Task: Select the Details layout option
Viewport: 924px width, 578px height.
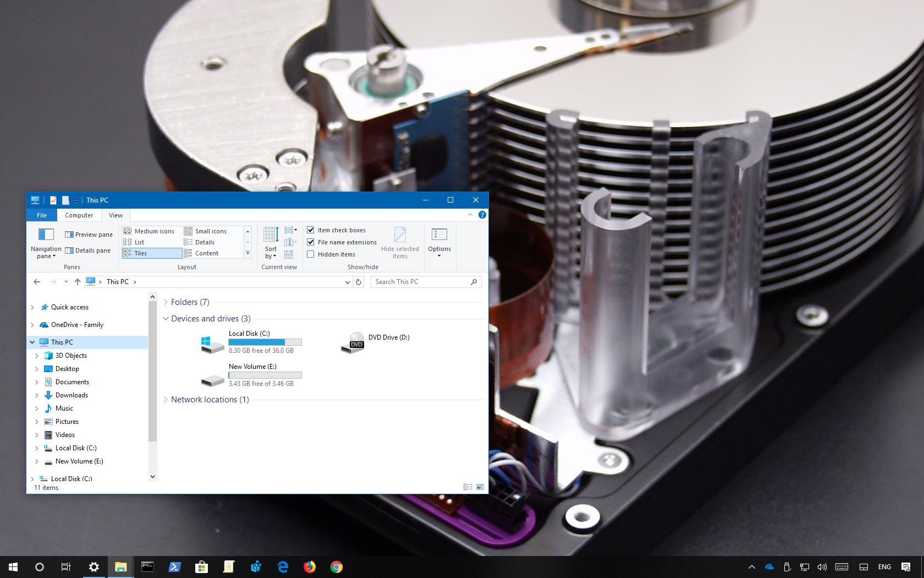Action: (x=204, y=242)
